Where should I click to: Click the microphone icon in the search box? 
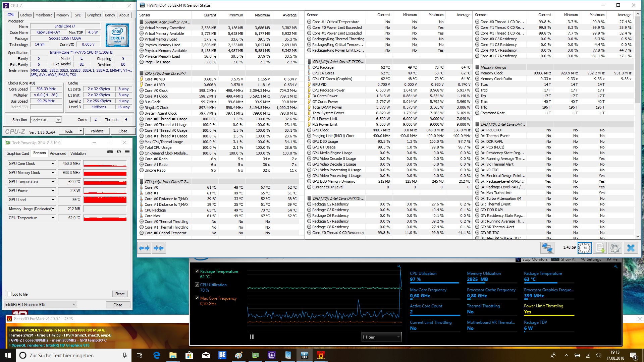[x=124, y=355]
